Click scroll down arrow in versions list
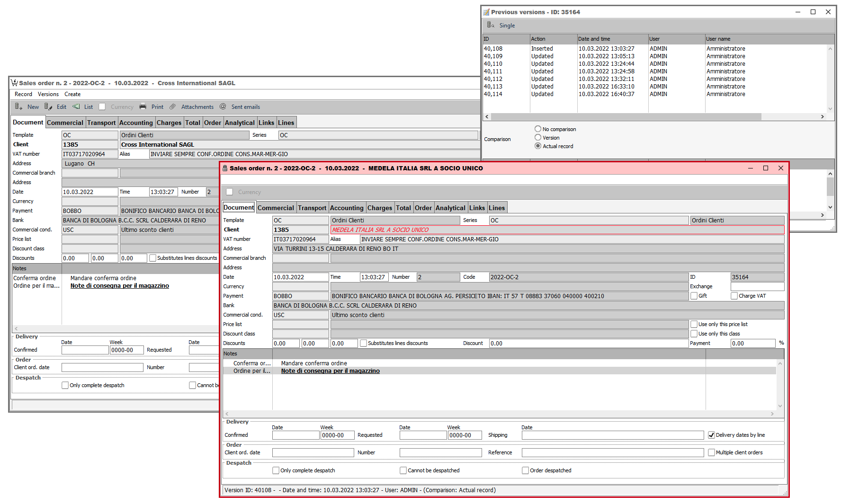Screen dimensions: 841x504 click(830, 109)
